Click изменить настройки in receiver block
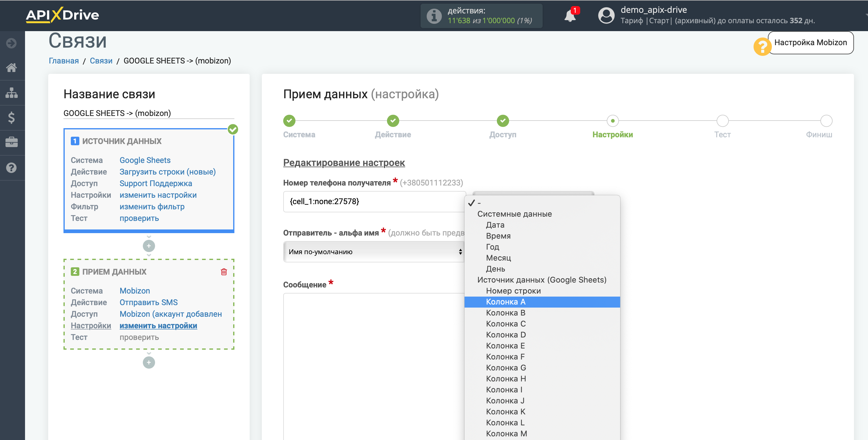The width and height of the screenshot is (868, 440). [158, 326]
